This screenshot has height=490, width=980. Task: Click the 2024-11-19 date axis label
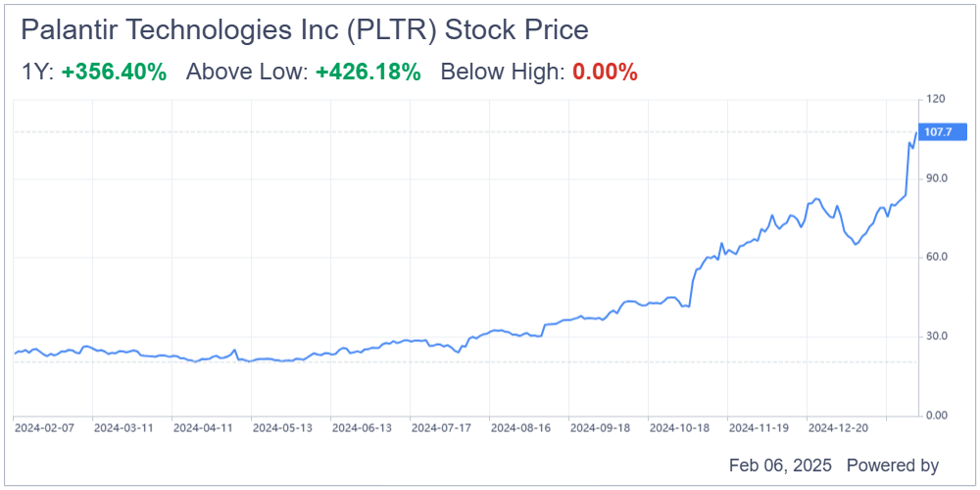pos(759,428)
